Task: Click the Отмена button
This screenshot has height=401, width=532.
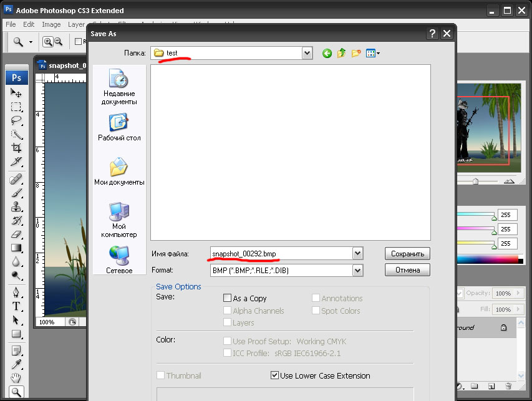Action: pos(407,270)
